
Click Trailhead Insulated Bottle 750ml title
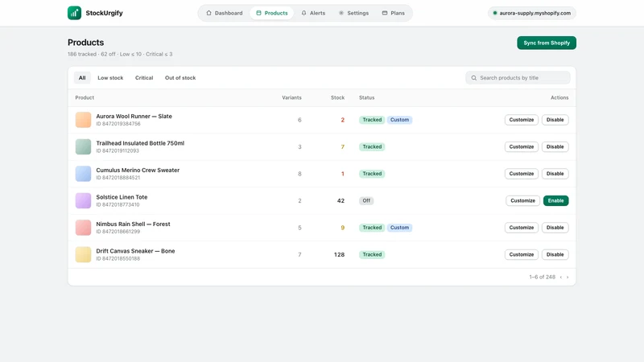tap(140, 143)
